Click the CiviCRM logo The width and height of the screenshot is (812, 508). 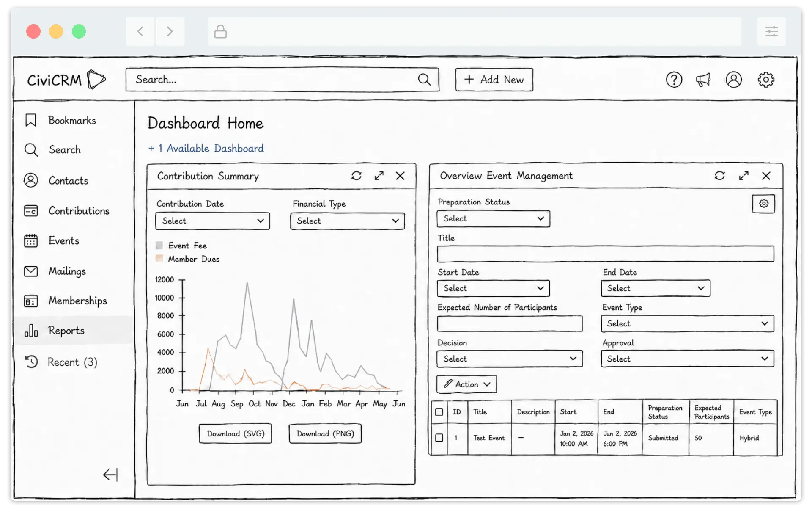tap(66, 80)
